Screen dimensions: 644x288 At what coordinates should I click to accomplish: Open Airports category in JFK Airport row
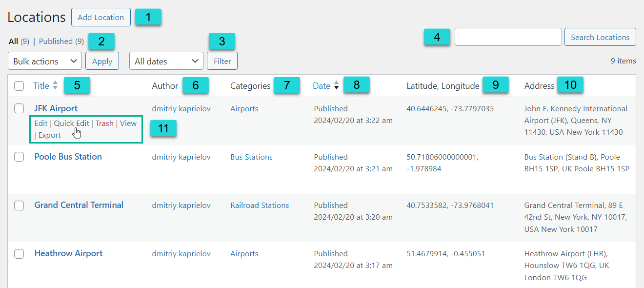pos(244,108)
